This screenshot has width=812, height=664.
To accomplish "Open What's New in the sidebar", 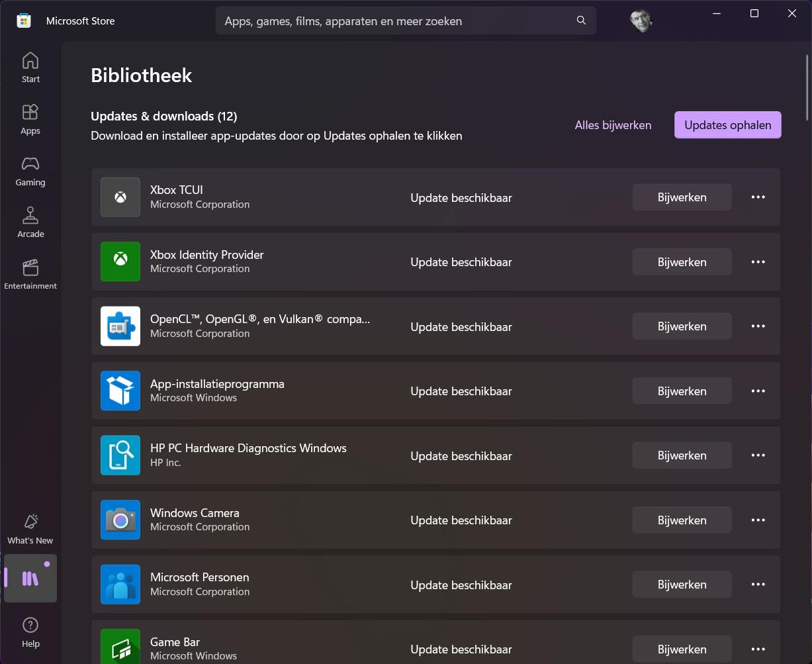I will click(x=30, y=528).
